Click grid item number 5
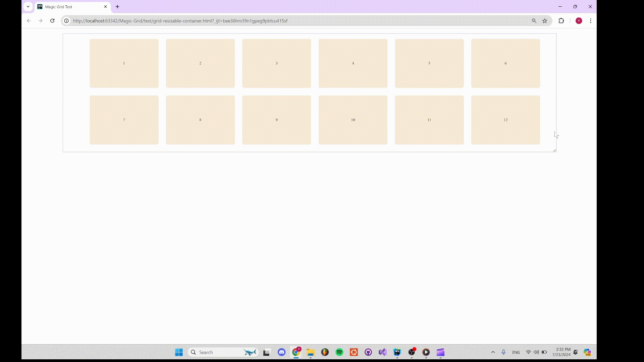The width and height of the screenshot is (644, 362). pos(429,63)
